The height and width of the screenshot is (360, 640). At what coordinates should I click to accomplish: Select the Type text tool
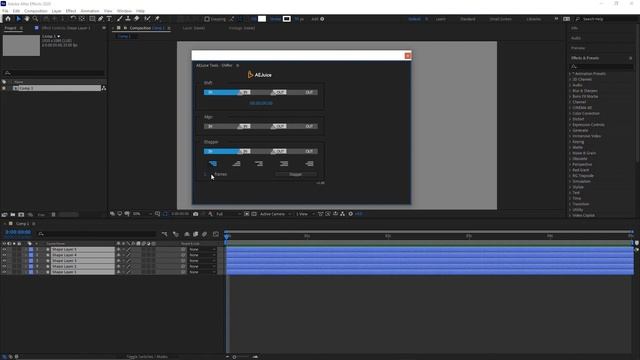109,19
